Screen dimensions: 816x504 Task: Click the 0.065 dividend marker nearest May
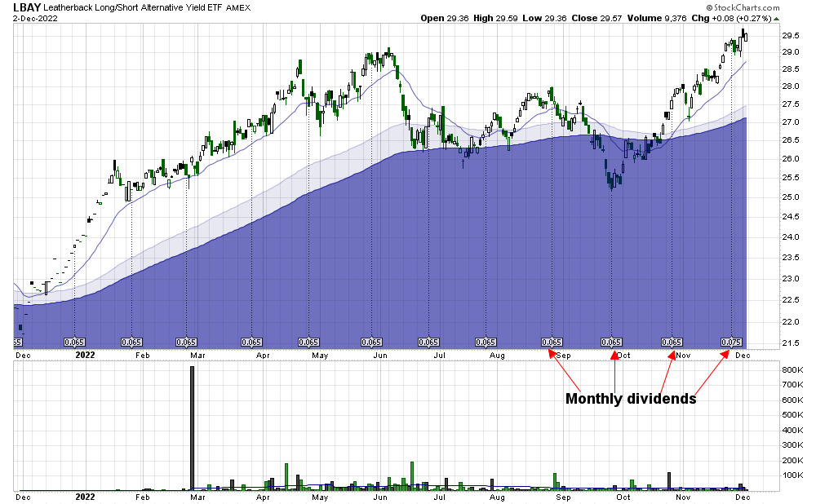click(x=308, y=343)
